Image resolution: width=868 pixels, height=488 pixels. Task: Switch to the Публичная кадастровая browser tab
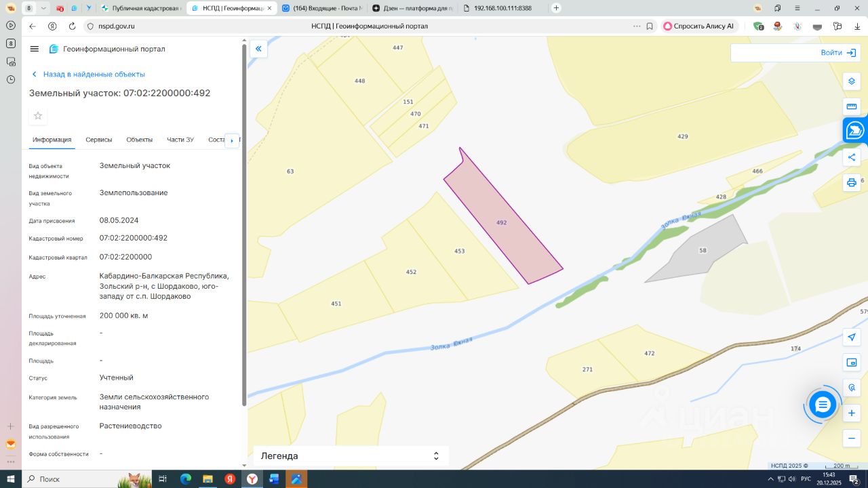(140, 8)
